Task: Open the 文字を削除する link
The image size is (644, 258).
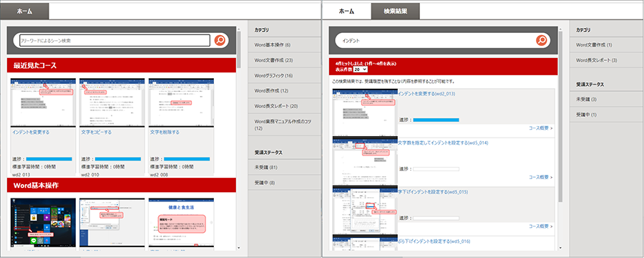Action: point(165,132)
